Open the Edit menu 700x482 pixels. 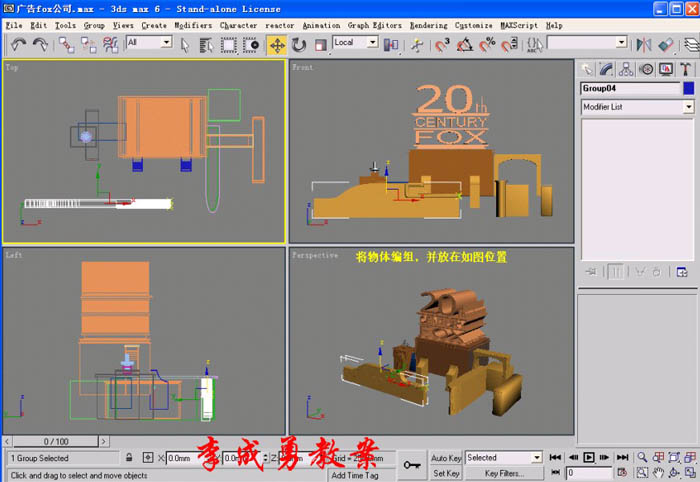[x=38, y=25]
